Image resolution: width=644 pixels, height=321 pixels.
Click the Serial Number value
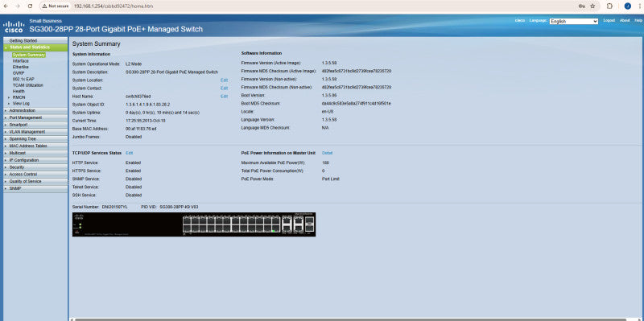(x=114, y=207)
